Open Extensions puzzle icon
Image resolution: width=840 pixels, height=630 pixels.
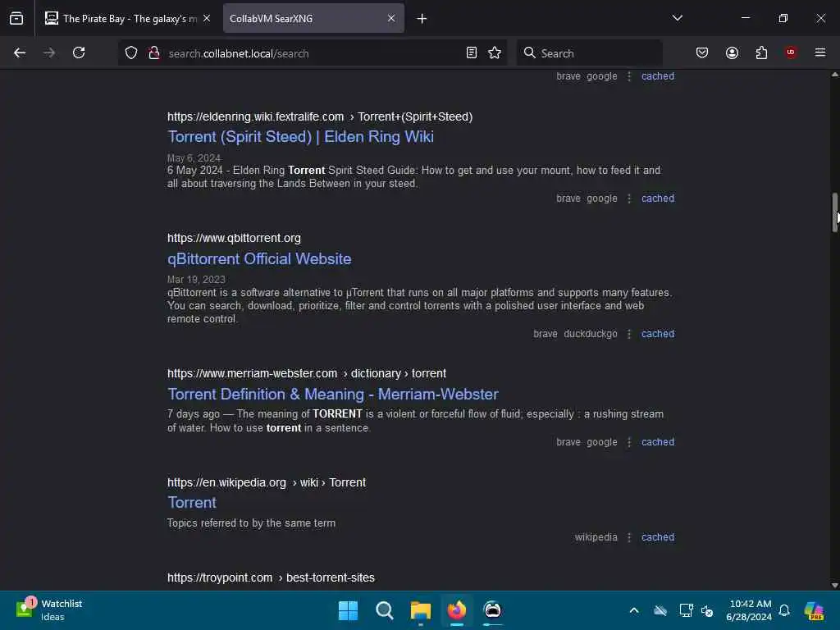point(761,53)
